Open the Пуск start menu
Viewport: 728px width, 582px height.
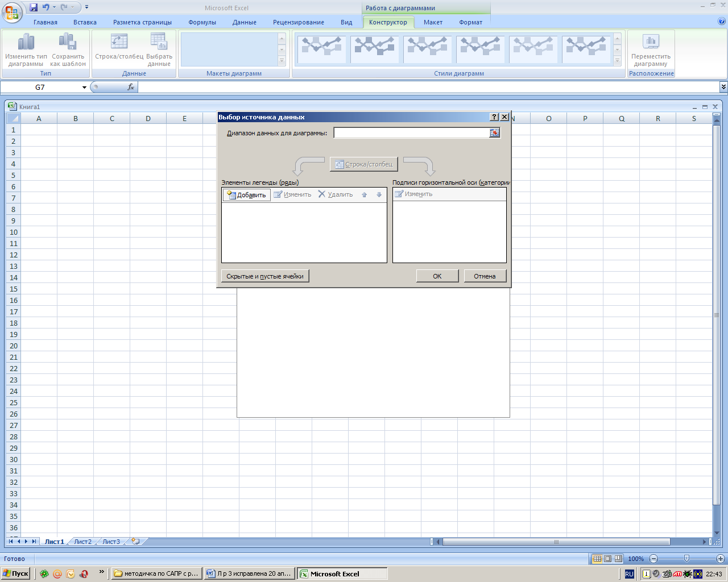(x=15, y=573)
